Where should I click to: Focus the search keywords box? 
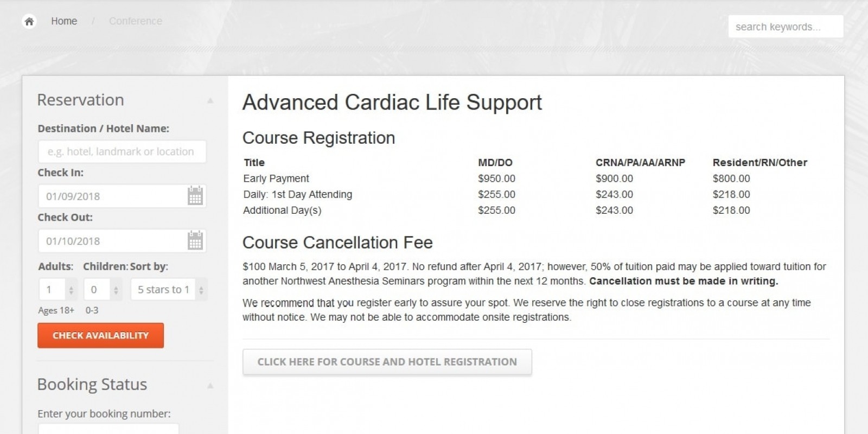tap(785, 27)
